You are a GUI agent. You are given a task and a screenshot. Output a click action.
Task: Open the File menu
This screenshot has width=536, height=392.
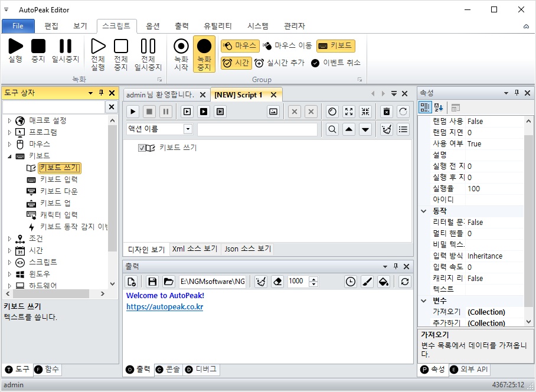[x=18, y=26]
